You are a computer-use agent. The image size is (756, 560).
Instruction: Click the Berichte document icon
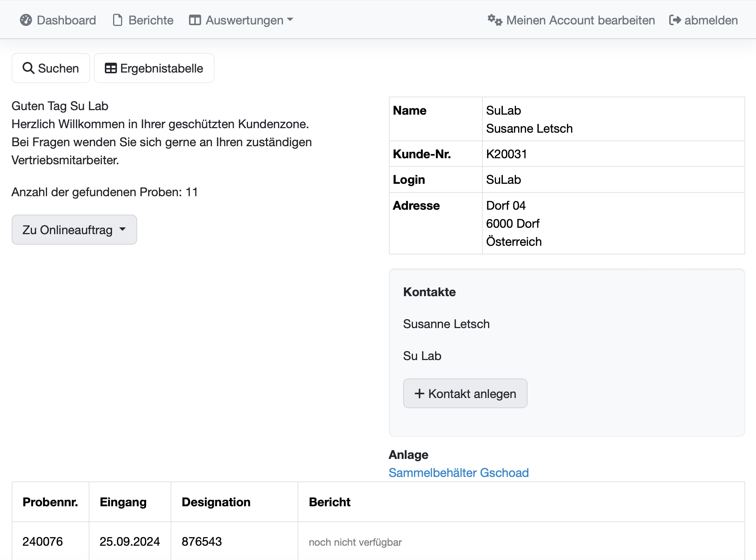pyautogui.click(x=118, y=20)
